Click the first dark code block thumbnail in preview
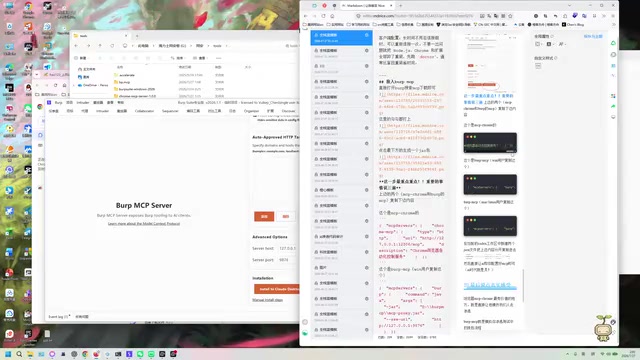 click(x=490, y=143)
